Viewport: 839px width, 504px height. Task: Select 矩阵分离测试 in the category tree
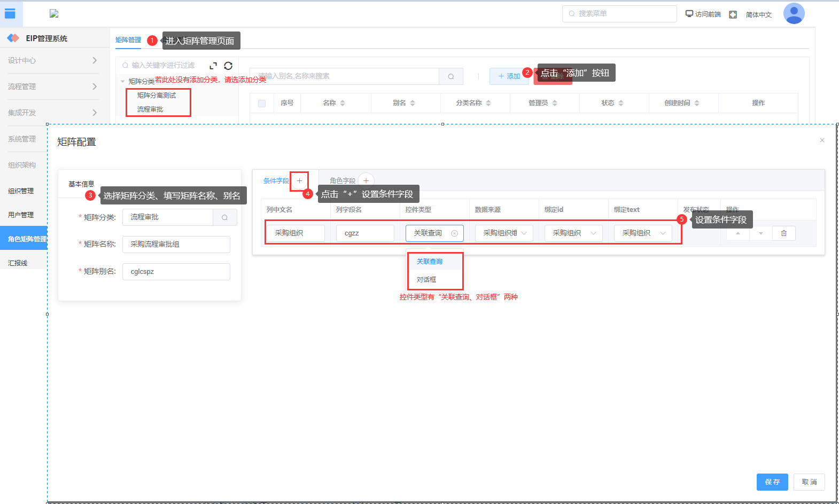tap(157, 96)
